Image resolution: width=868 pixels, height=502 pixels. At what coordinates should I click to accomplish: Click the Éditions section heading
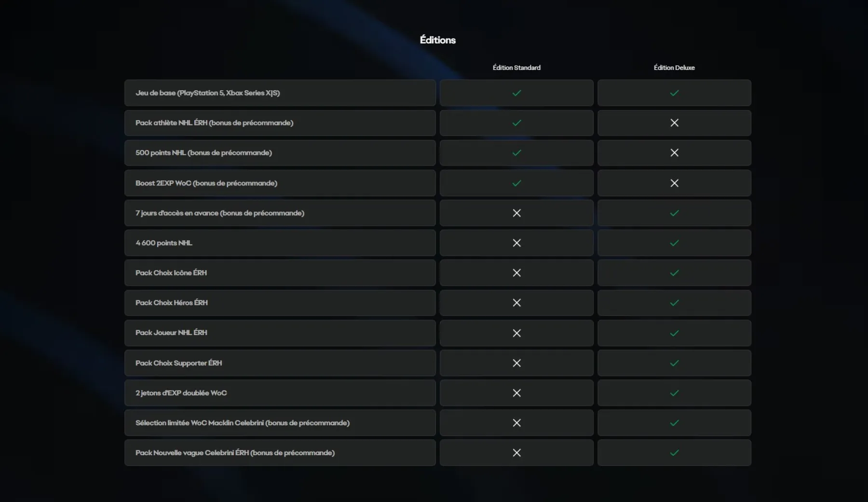437,40
